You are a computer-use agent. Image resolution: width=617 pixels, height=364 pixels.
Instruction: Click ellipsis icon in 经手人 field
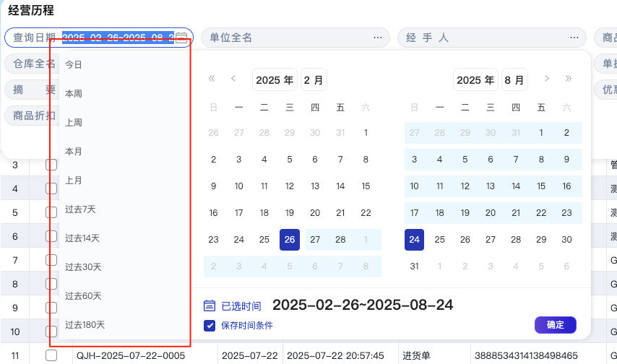[574, 38]
